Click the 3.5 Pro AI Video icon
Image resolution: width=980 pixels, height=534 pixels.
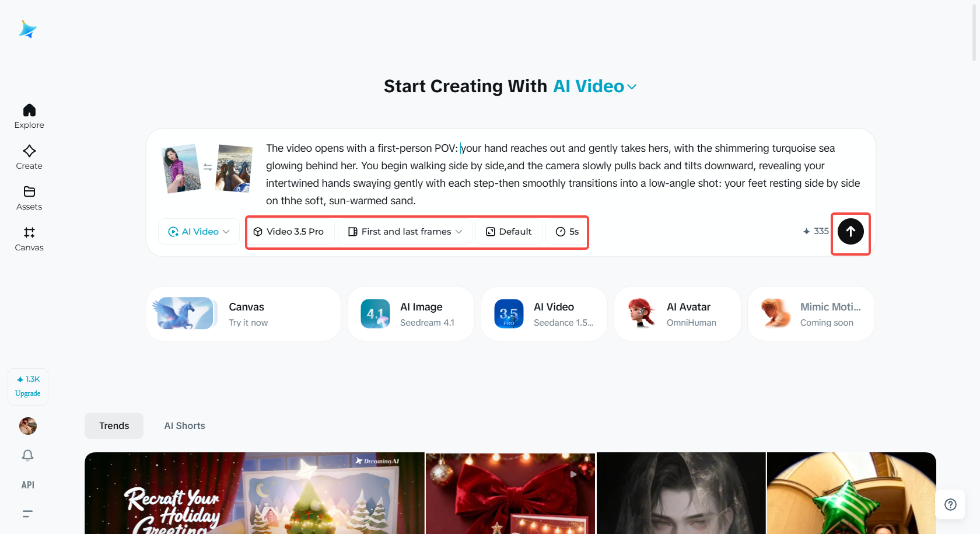click(509, 314)
